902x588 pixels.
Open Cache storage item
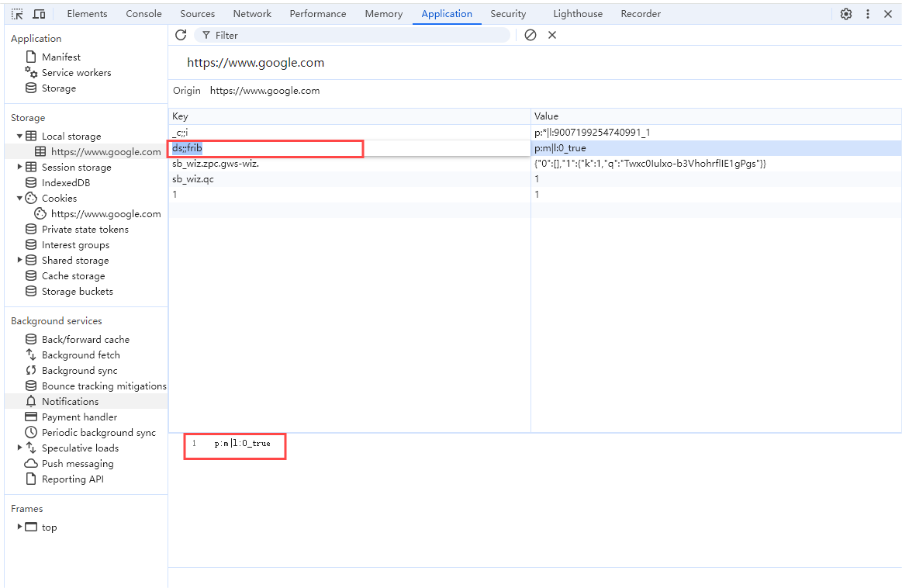point(73,276)
